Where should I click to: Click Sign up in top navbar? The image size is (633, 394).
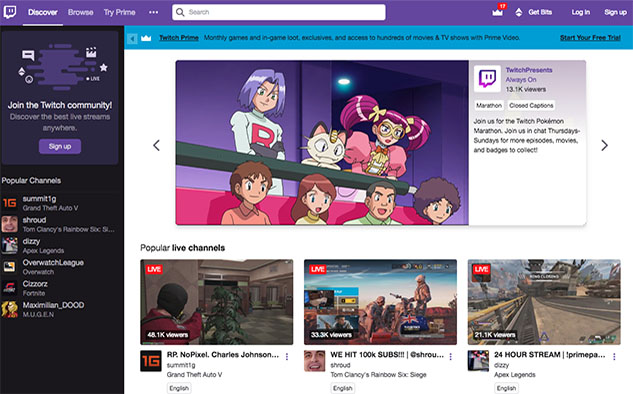pyautogui.click(x=616, y=12)
